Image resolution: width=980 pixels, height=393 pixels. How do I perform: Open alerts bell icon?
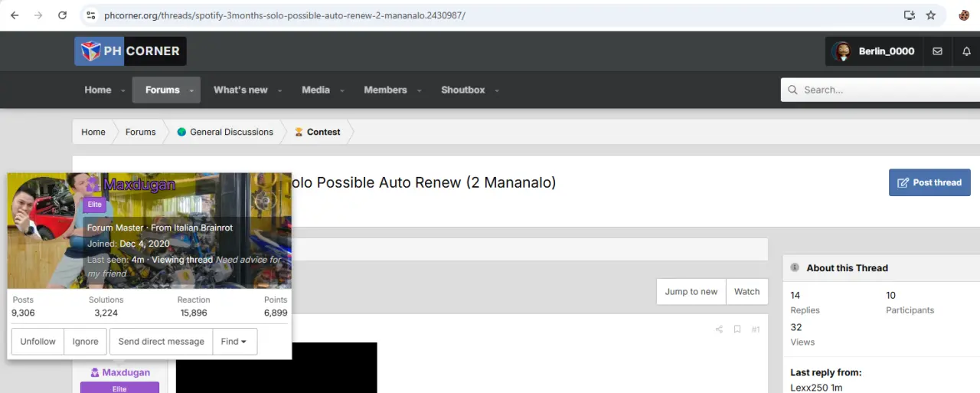point(966,51)
